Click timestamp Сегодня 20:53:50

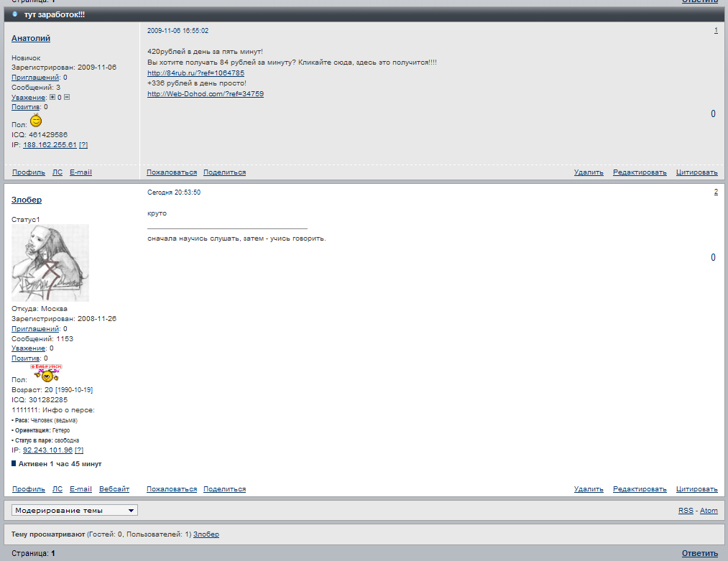tap(174, 192)
